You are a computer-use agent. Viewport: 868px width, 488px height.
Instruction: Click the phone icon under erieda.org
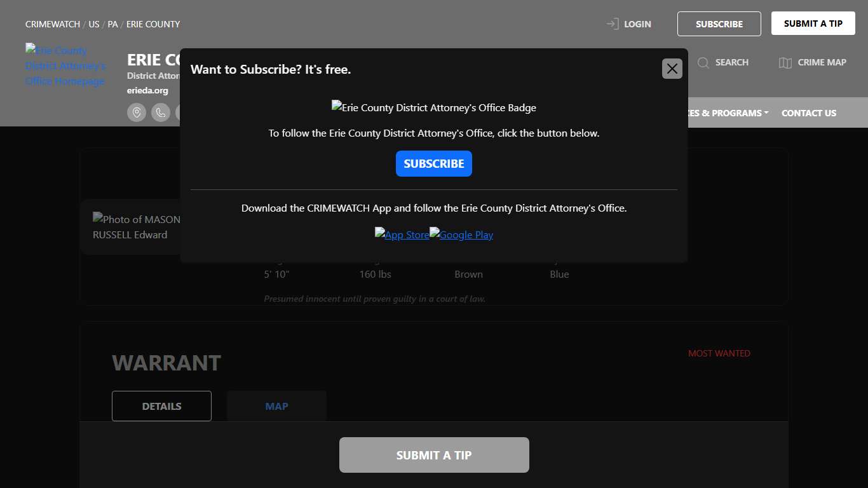161,113
